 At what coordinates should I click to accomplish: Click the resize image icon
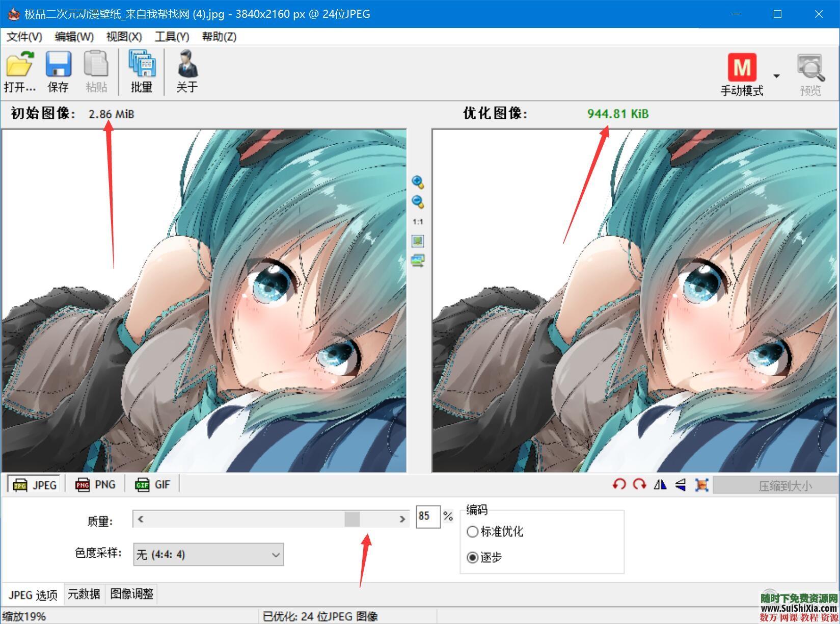701,484
